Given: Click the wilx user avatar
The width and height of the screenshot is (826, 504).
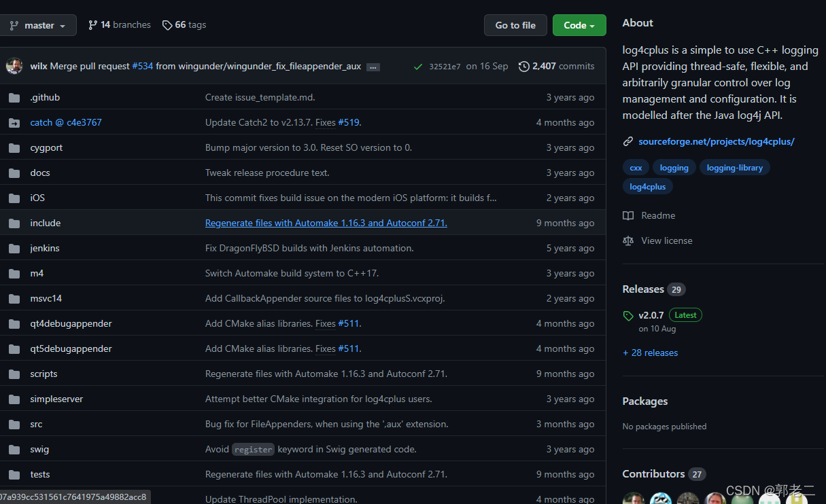Looking at the screenshot, I should click(x=14, y=66).
